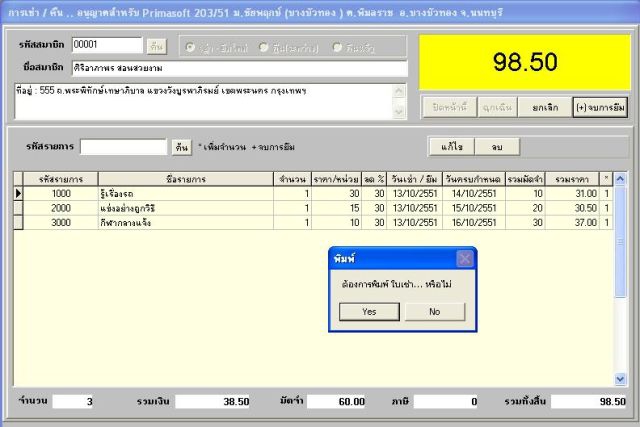Select the first radio option (เช่า/ยืม)

click(x=192, y=46)
